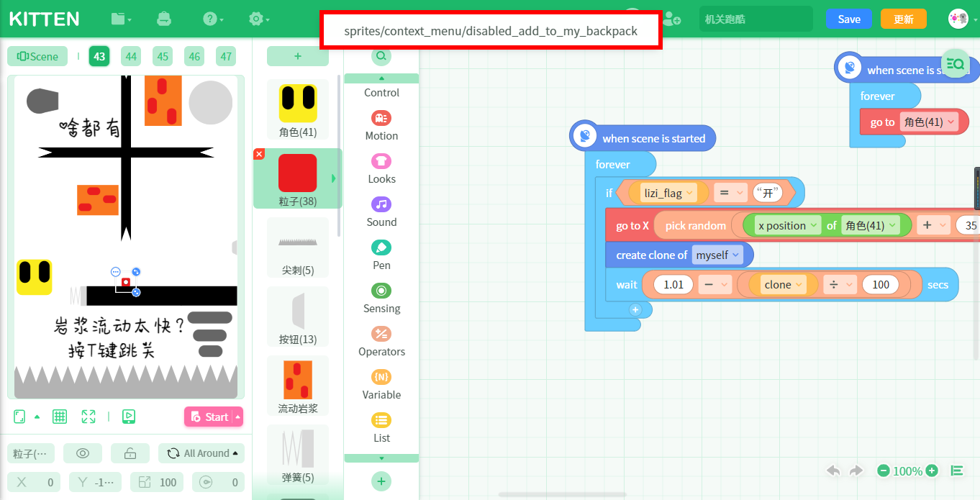Select the 流动岩浆 sprite thumbnail
The height and width of the screenshot is (500, 980).
[298, 386]
